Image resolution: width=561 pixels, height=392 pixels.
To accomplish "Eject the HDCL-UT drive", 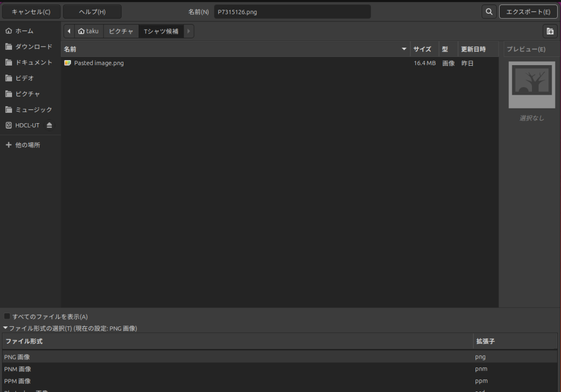I will tap(49, 125).
